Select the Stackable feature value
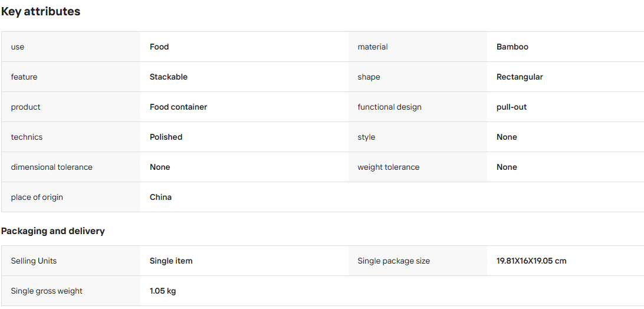This screenshot has width=644, height=309. click(x=169, y=77)
